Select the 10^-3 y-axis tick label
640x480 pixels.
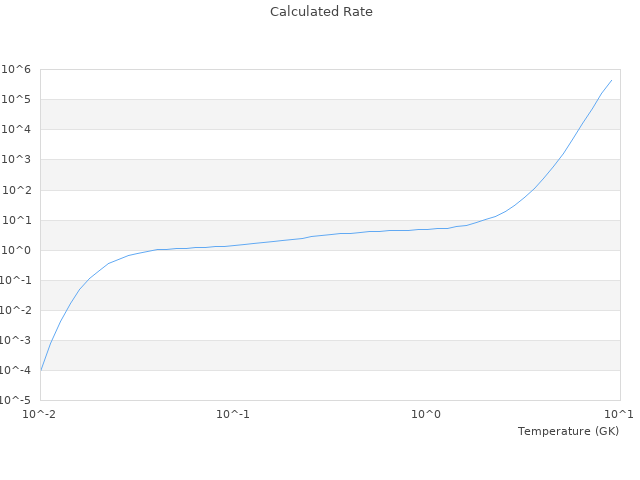15,340
